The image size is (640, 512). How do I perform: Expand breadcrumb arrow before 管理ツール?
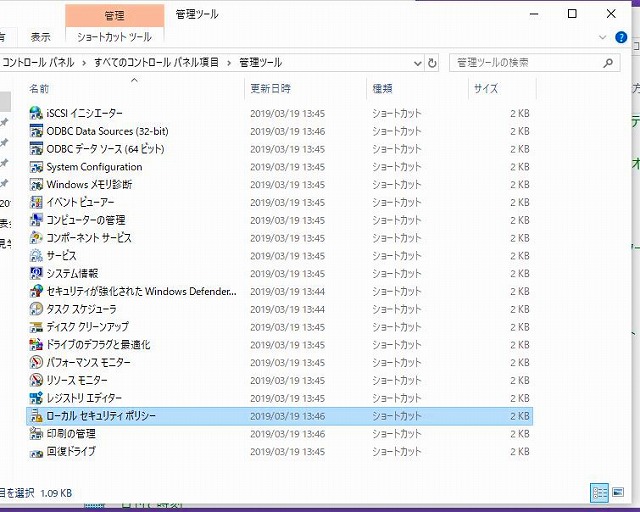point(229,63)
